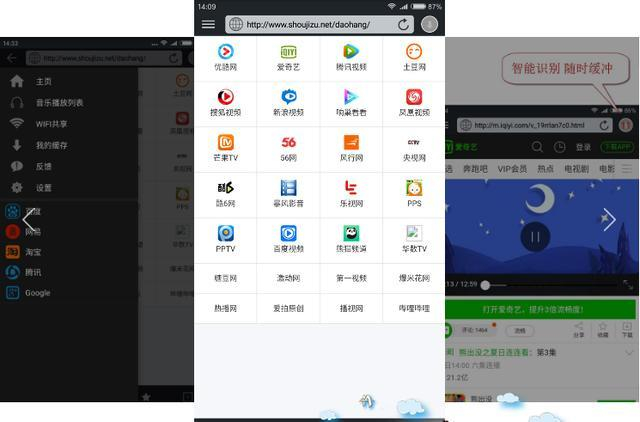
Task: Open the 哔哩哔哩 text link
Action: (x=414, y=309)
